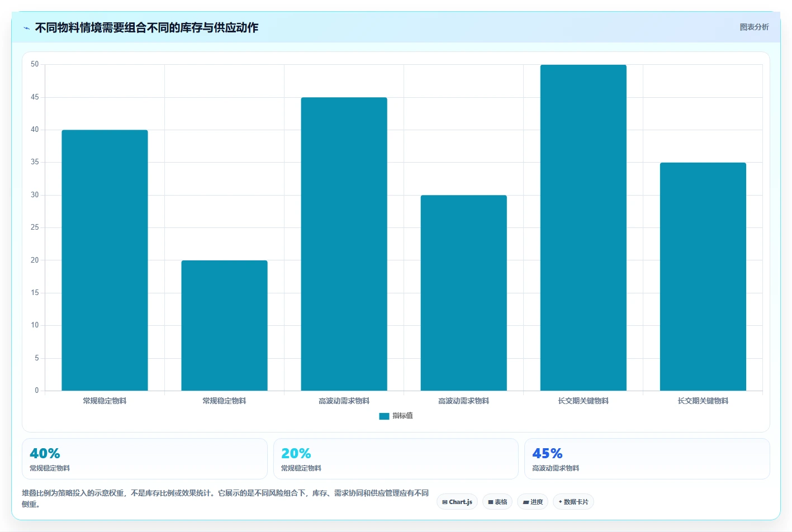
Task: Toggle the 指标值 legend color box
Action: tap(384, 416)
